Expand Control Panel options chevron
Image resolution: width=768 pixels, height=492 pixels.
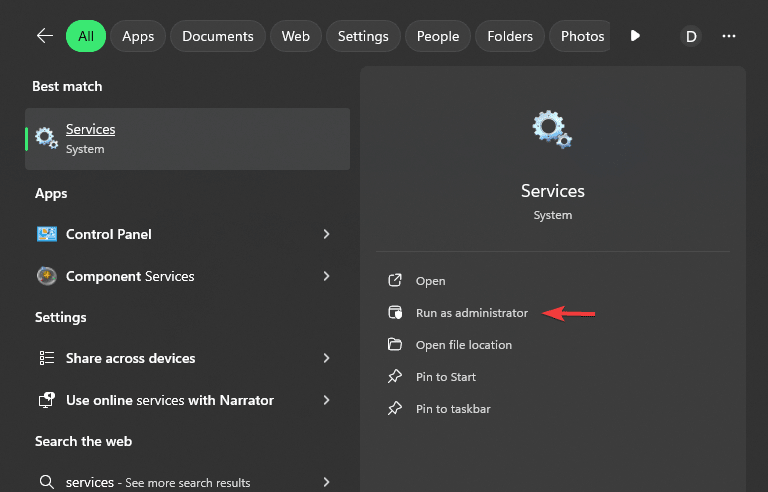[326, 234]
